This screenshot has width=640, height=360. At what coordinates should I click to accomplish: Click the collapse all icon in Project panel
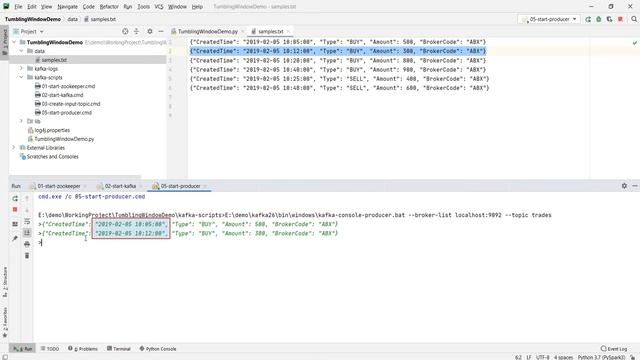click(x=136, y=31)
